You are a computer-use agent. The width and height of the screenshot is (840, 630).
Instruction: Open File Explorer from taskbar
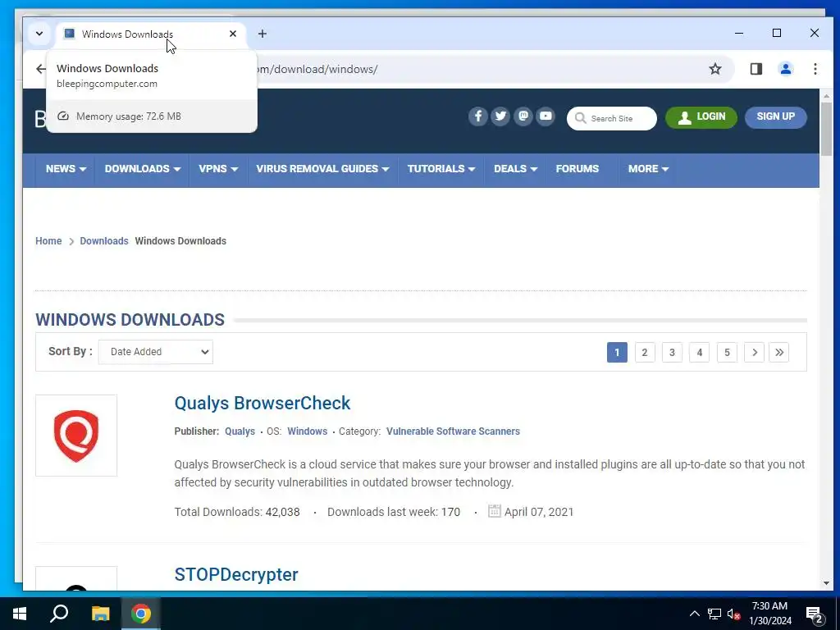[100, 614]
